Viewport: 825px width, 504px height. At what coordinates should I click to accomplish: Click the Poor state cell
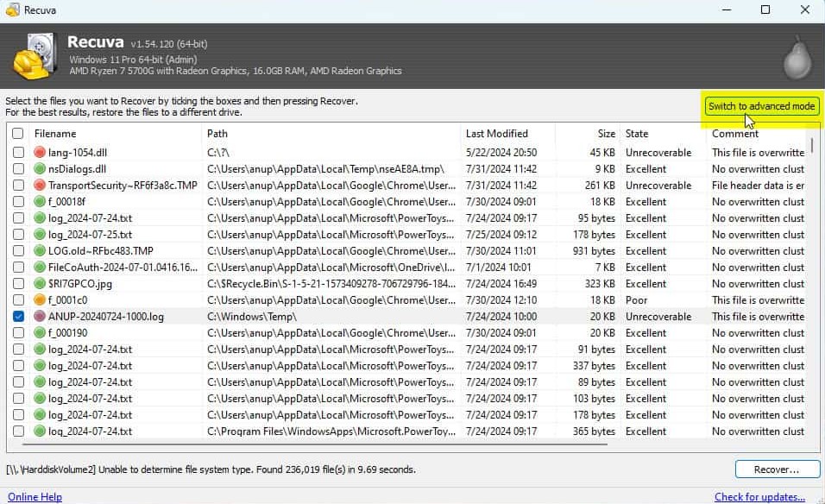click(x=637, y=299)
